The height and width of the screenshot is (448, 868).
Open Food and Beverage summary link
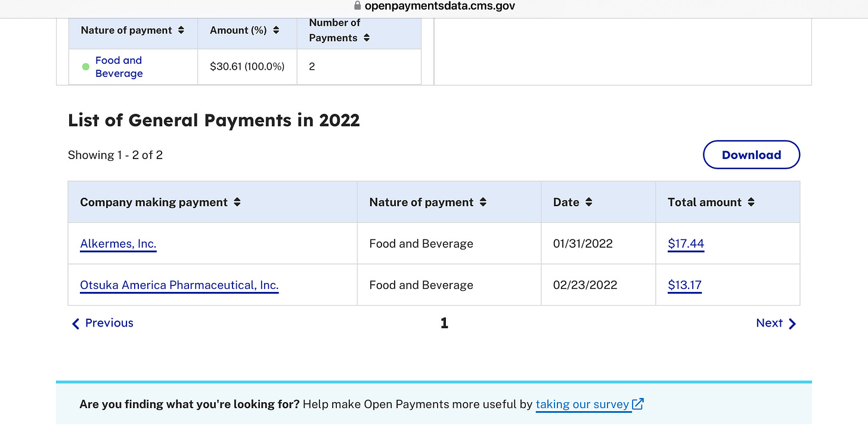119,67
